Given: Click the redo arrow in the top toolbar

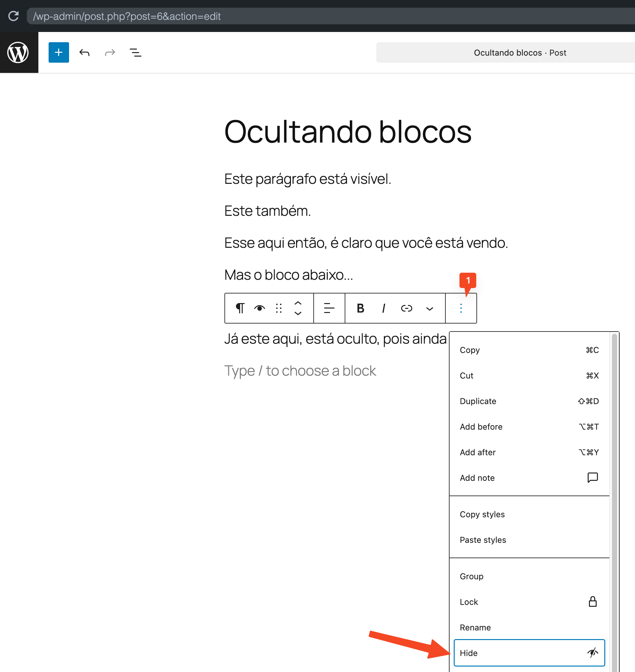Looking at the screenshot, I should click(x=109, y=52).
